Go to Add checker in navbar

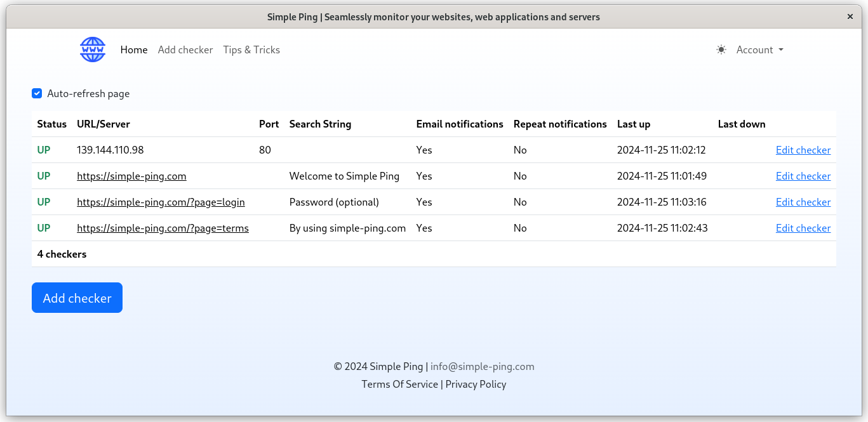click(x=185, y=49)
